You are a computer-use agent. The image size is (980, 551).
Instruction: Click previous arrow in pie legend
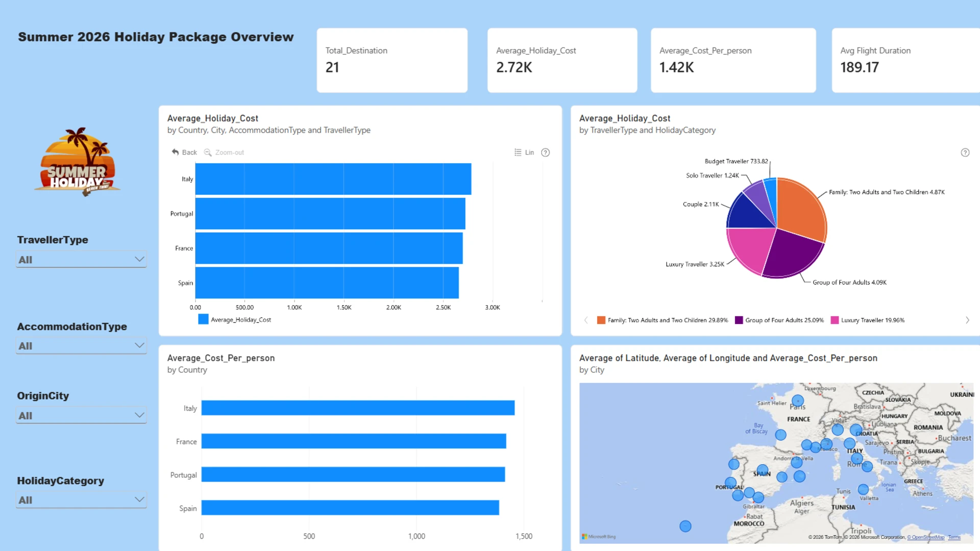586,320
